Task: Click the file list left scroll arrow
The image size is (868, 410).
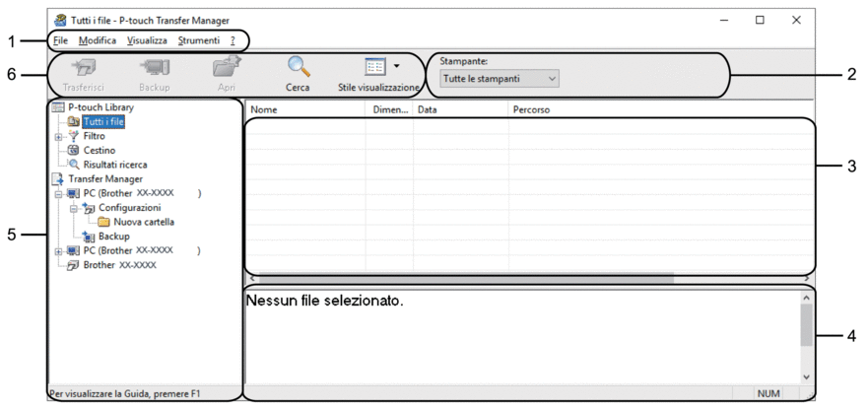Action: tap(252, 278)
